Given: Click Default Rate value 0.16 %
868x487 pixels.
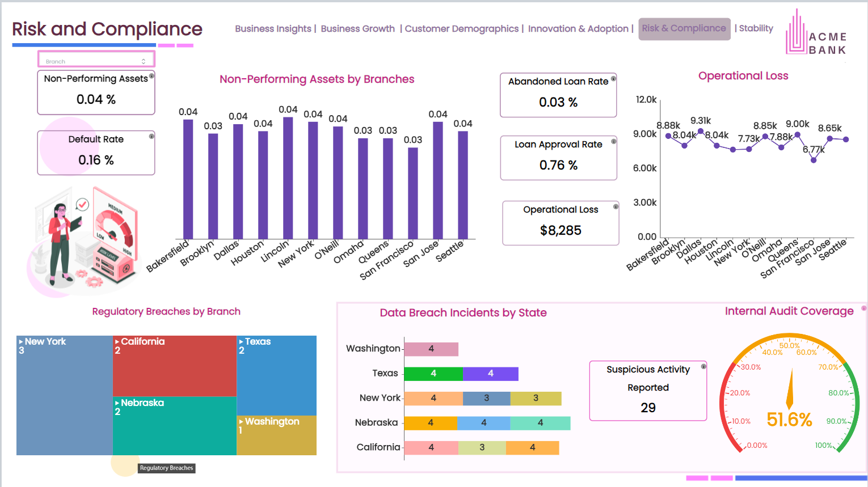Looking at the screenshot, I should pyautogui.click(x=96, y=160).
